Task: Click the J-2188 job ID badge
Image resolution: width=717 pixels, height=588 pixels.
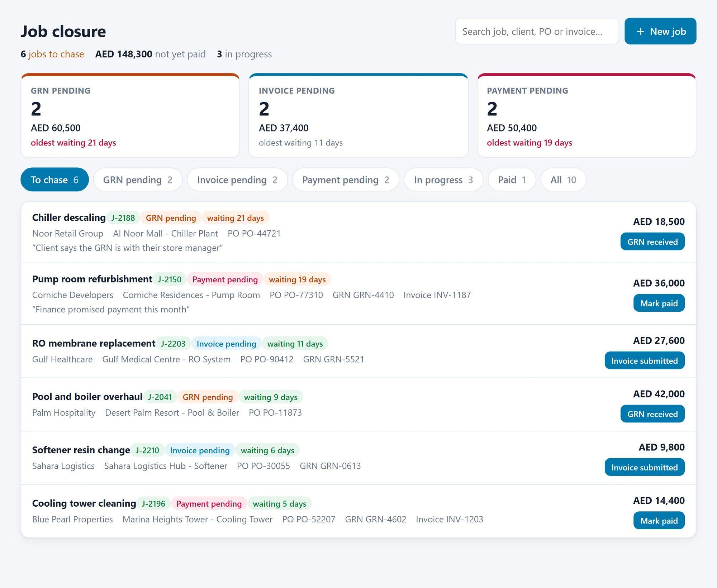Action: pos(123,218)
